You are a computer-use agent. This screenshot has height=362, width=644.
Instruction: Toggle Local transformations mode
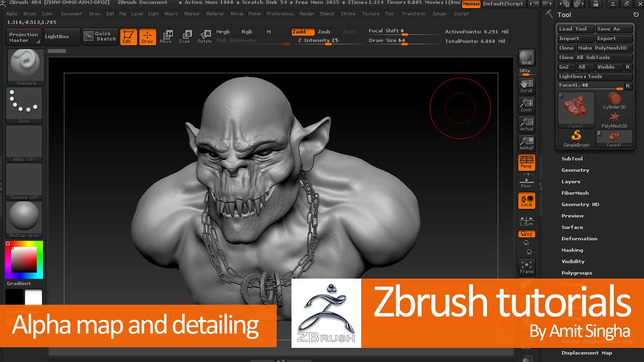pyautogui.click(x=527, y=201)
